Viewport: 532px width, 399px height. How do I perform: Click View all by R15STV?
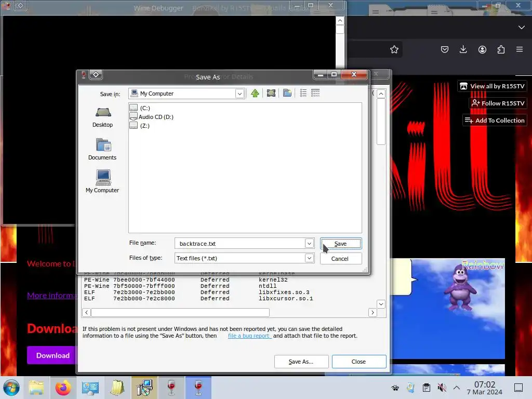click(492, 86)
